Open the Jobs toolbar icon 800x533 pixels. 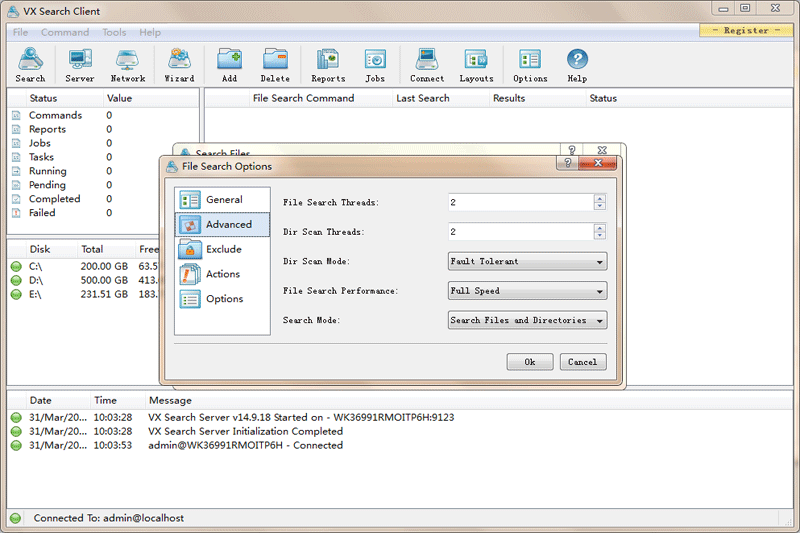374,65
